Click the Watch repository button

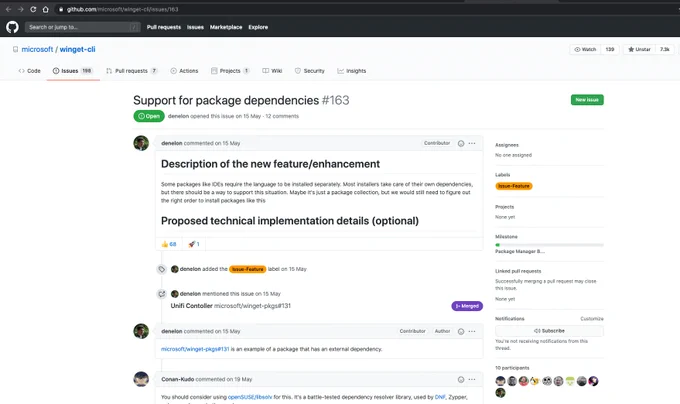tap(585, 49)
